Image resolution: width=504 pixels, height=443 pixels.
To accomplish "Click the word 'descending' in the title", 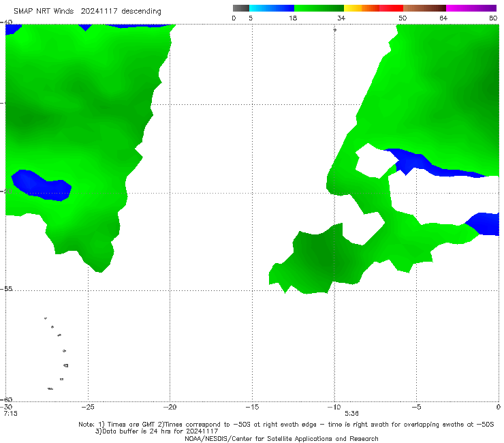I will tap(142, 12).
